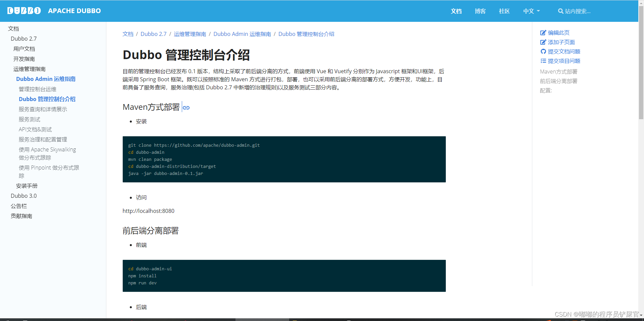This screenshot has height=321, width=644.
Task: Click the java -jar dubbo-admin-0.1.jar line
Action: coord(165,173)
